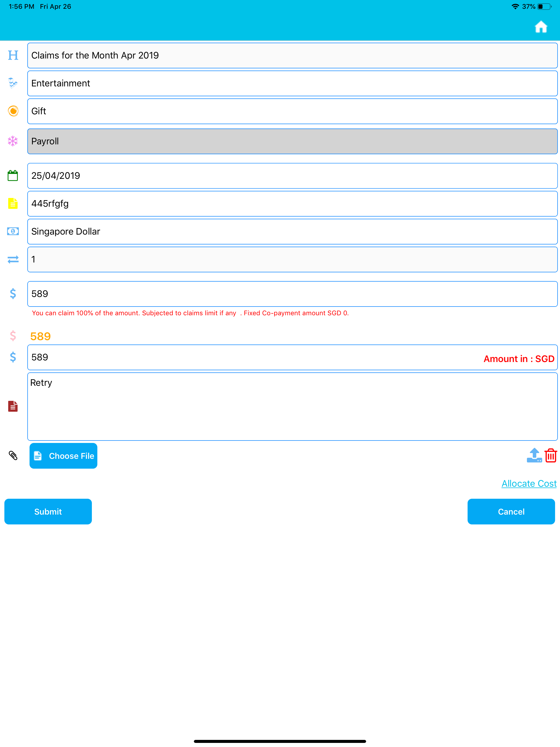Click the banknote currency icon
Viewport: 560px width, 747px height.
(x=13, y=231)
